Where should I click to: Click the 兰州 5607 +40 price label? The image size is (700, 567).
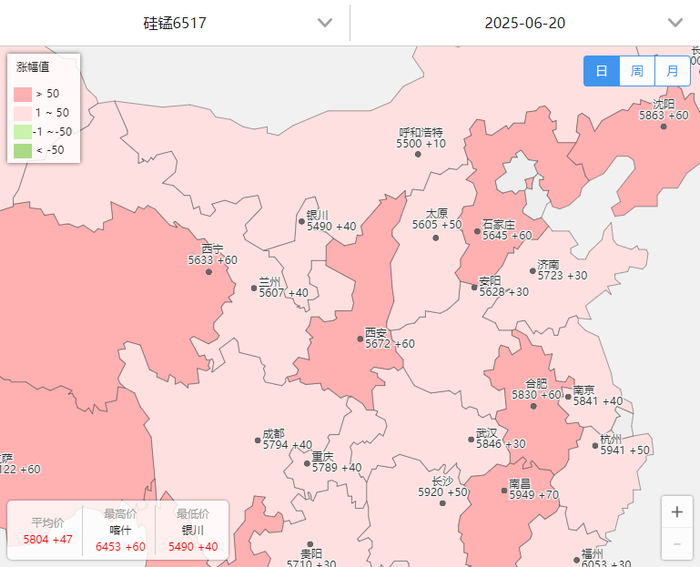[x=283, y=288]
